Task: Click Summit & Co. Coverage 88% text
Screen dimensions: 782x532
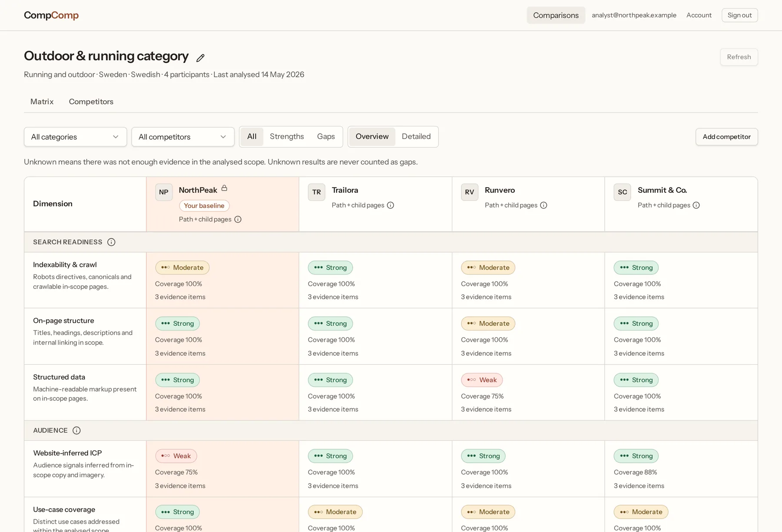Action: click(636, 472)
